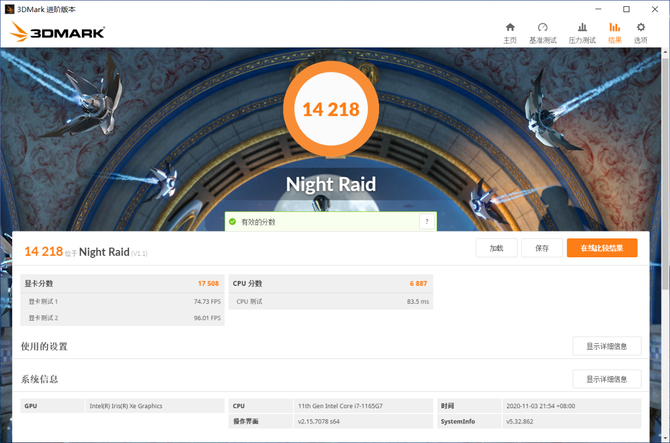The image size is (670, 443).
Task: Maximize the 3DMark window
Action: click(x=626, y=8)
